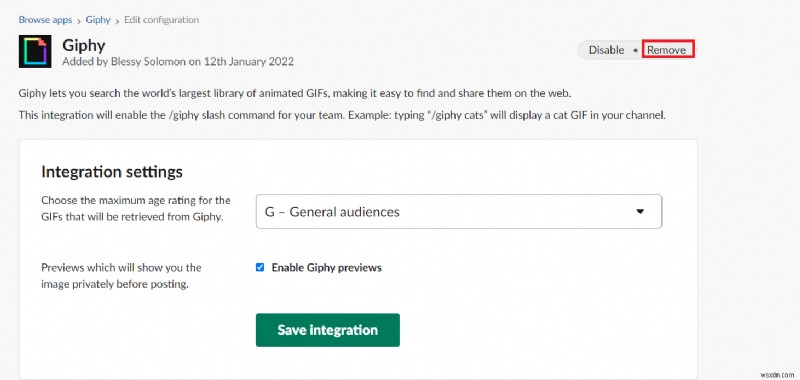Toggle the Enable Giphy previews checkbox
Image resolution: width=800 pixels, height=380 pixels.
(260, 267)
